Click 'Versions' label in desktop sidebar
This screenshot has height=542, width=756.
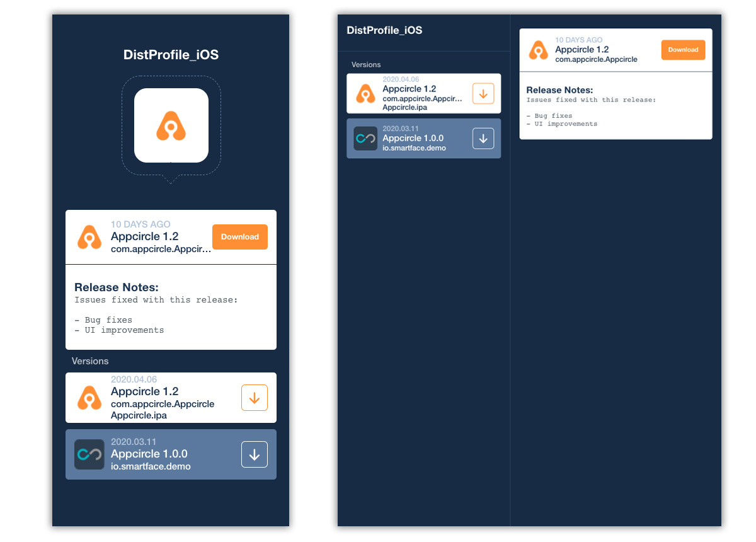pos(366,64)
